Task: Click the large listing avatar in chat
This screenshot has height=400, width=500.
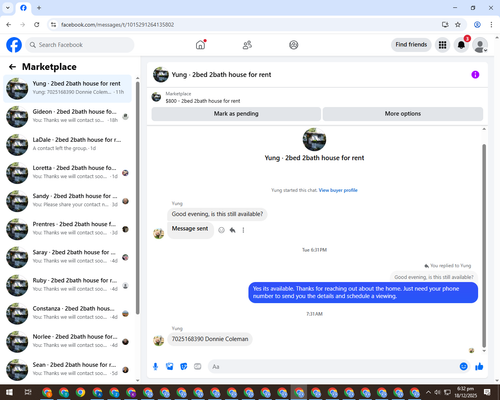Action: [314, 140]
